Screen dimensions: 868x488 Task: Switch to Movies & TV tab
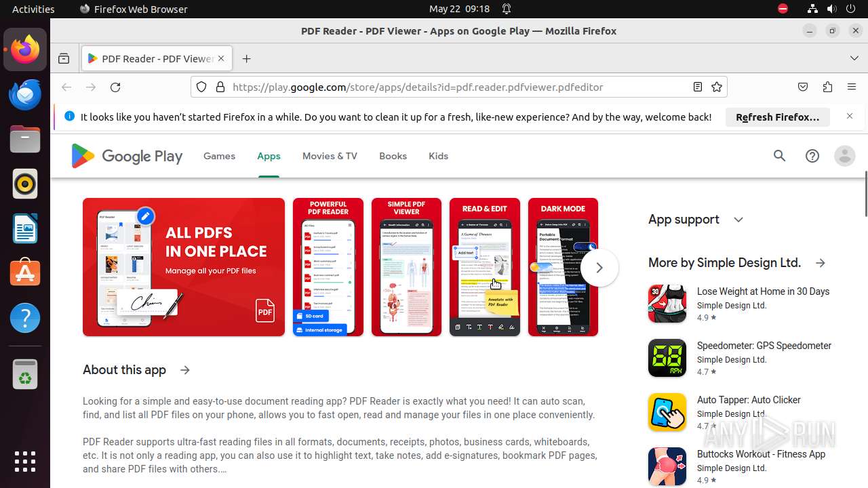(330, 156)
